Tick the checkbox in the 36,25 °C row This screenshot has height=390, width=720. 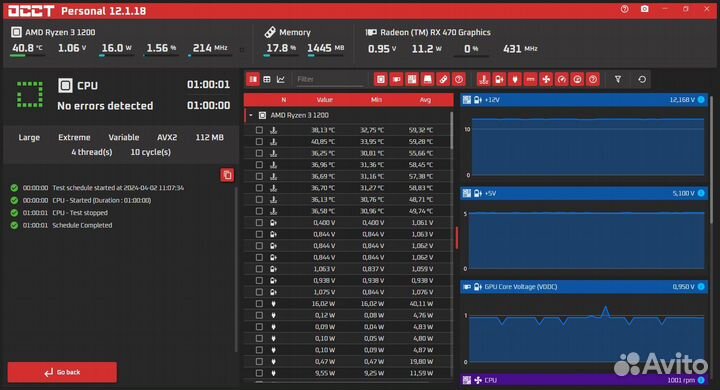[x=259, y=153]
